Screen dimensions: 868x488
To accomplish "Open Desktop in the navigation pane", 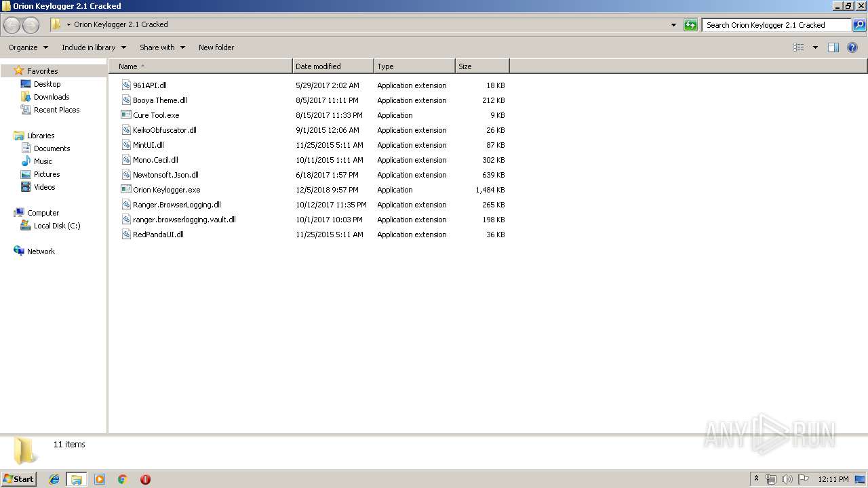I will click(x=47, y=84).
